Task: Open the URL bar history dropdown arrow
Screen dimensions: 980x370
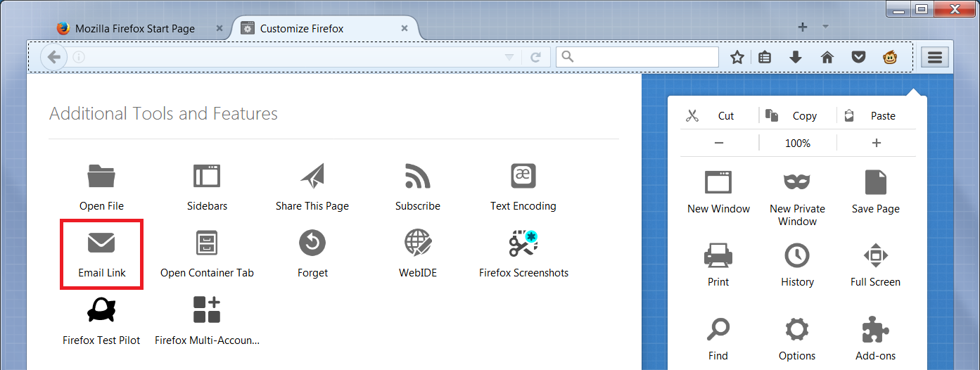Action: (509, 58)
